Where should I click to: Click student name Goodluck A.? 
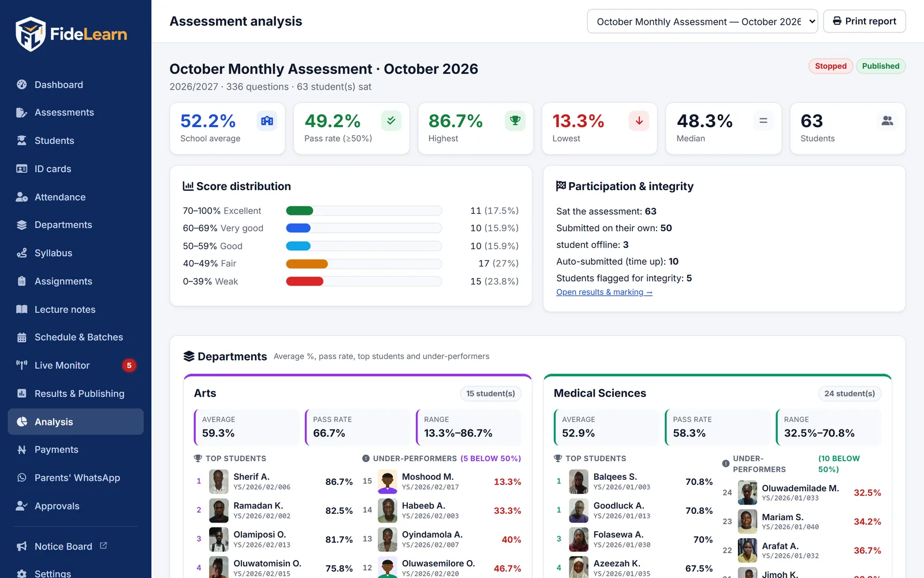(619, 506)
